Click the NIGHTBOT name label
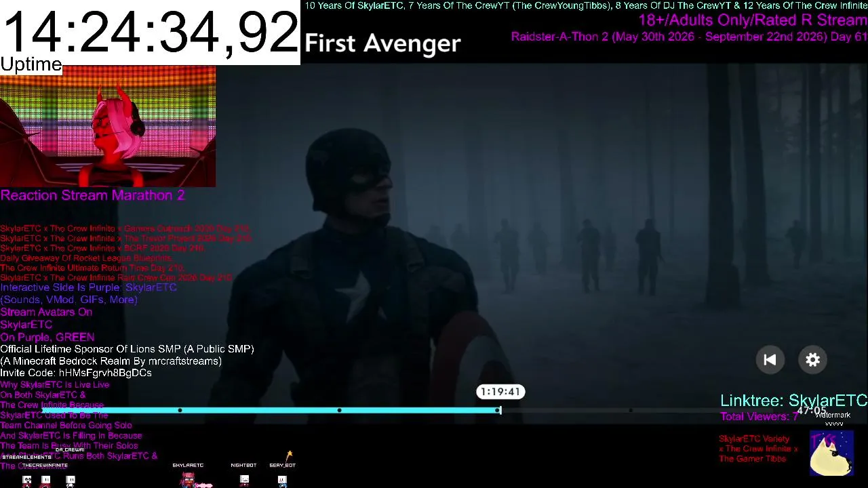 click(x=243, y=466)
